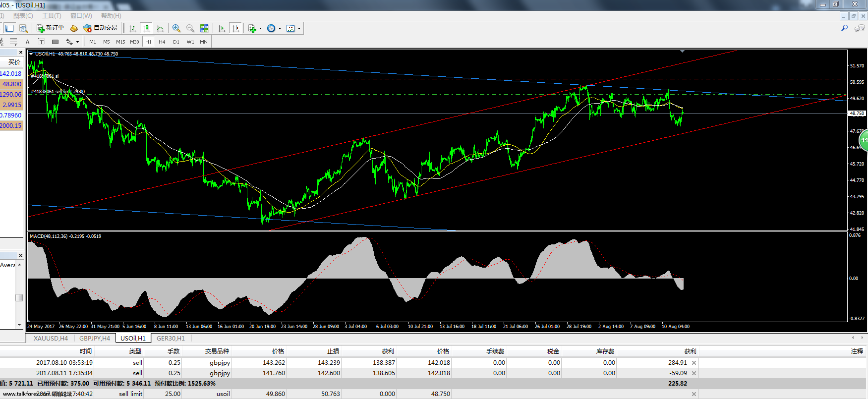
Task: Select the MN timeframe
Action: (x=204, y=42)
